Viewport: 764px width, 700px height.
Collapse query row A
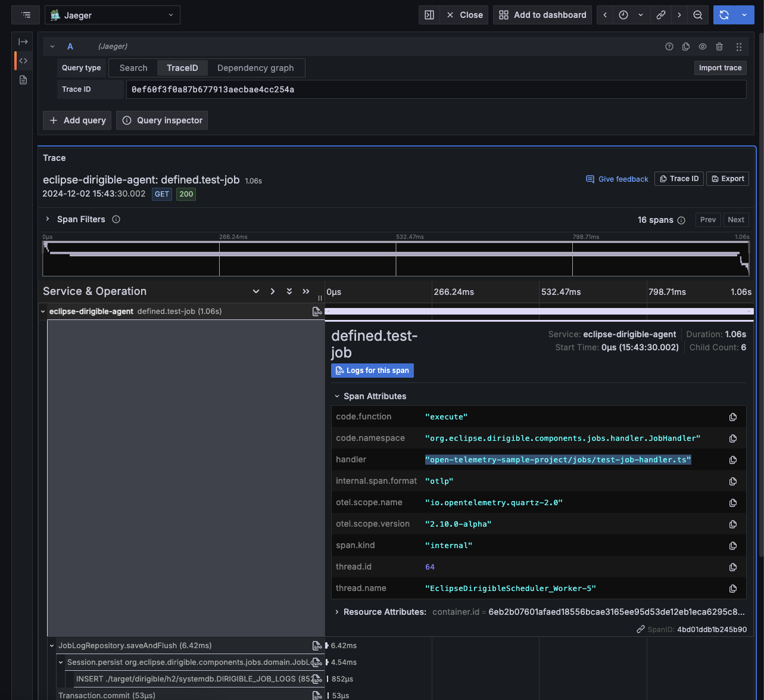[x=52, y=46]
